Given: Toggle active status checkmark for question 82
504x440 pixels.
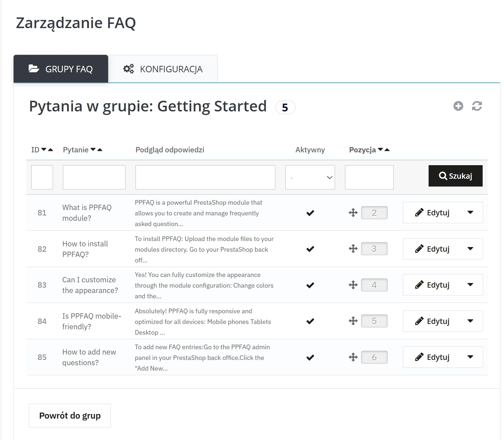Looking at the screenshot, I should [310, 249].
